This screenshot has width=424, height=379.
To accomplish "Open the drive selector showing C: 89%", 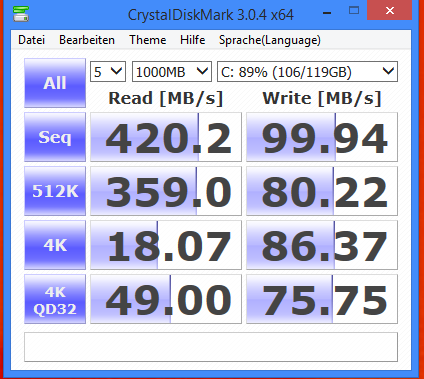I will pyautogui.click(x=307, y=71).
